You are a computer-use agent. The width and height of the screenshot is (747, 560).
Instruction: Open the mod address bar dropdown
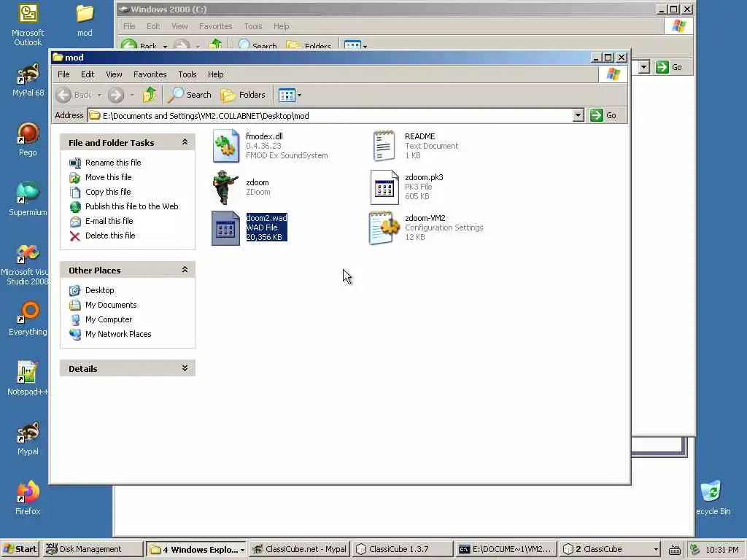click(x=578, y=115)
